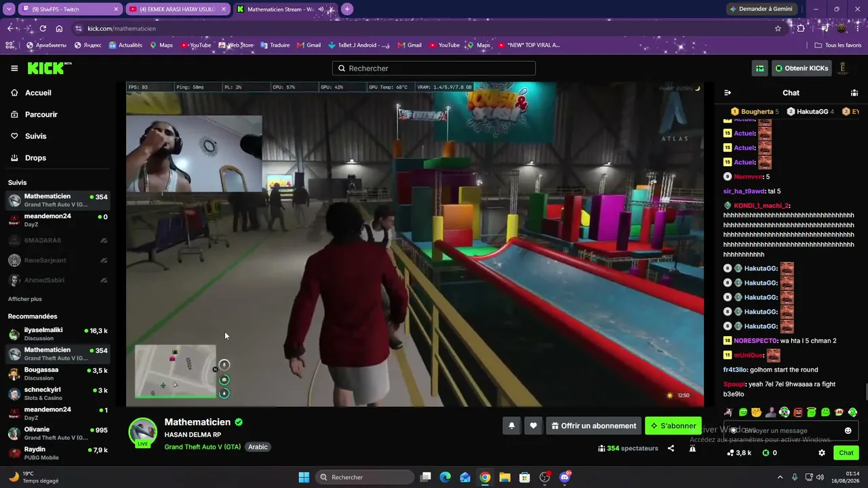Reload the page
The image size is (868, 488).
point(43,28)
